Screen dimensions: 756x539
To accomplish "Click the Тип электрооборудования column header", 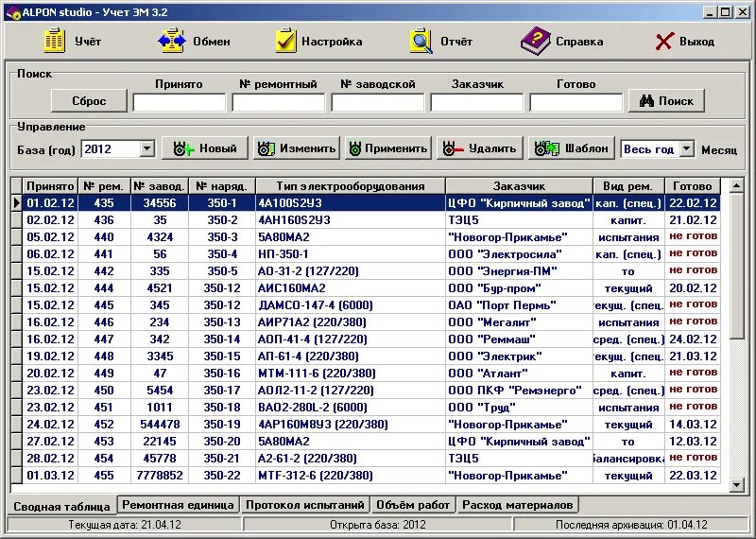I will [351, 185].
